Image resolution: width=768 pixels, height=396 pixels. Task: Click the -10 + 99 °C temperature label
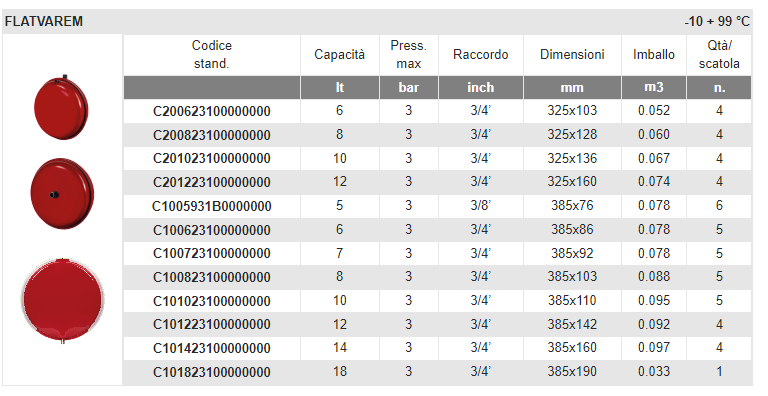[717, 22]
